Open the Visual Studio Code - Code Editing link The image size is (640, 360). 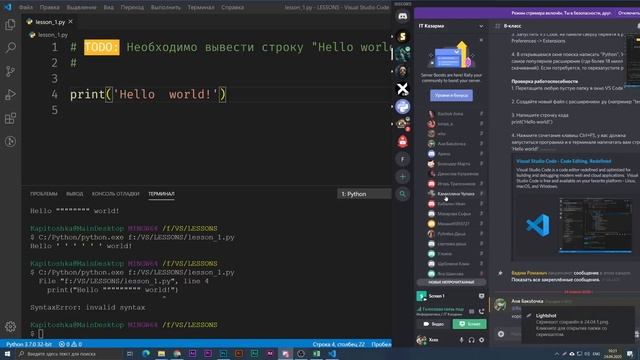tap(564, 161)
